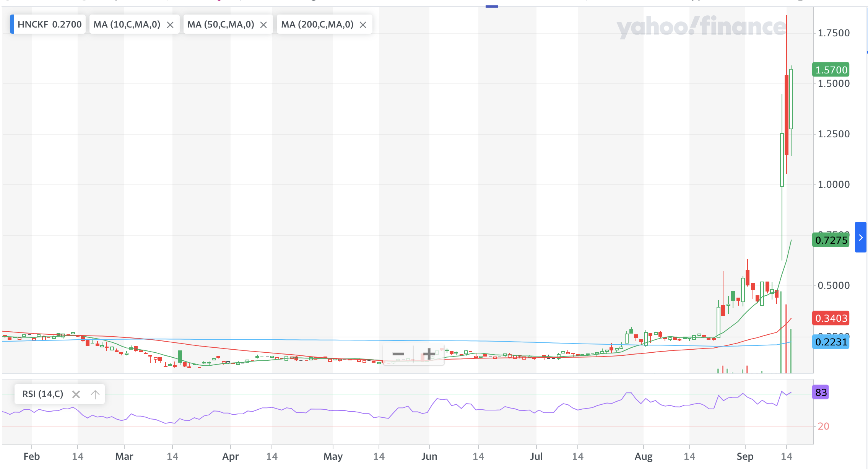Click the Sep label on the date axis
Image resolution: width=868 pixels, height=469 pixels.
745,456
